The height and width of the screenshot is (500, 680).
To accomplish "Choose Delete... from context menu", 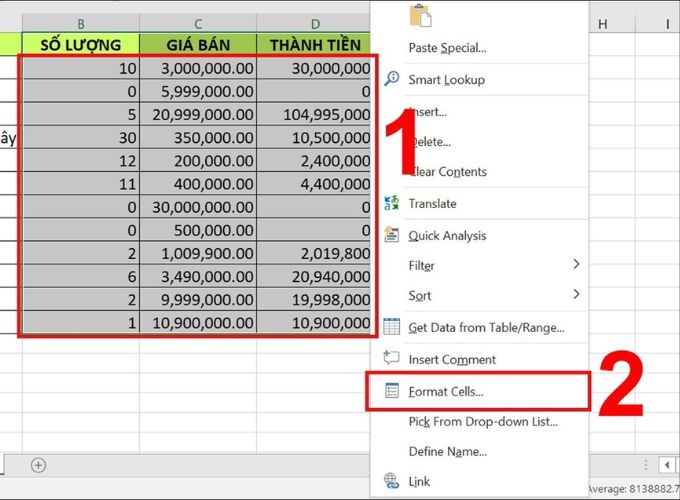I will 430,142.
